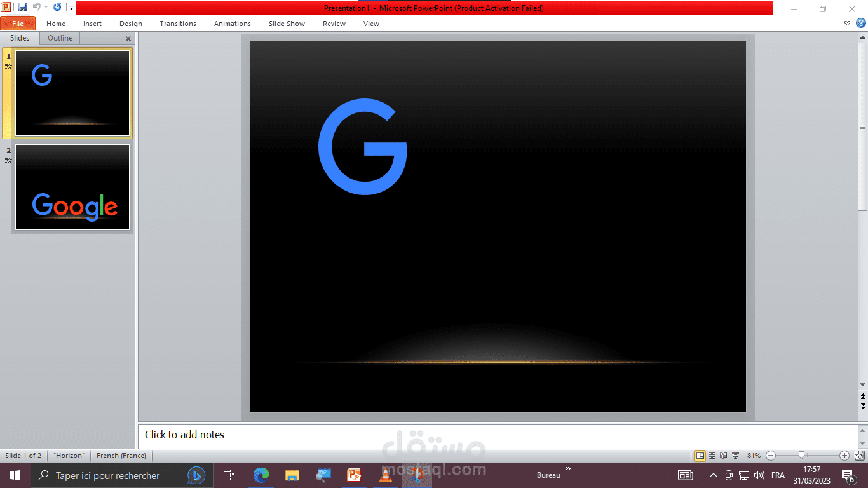Click the Redo icon
The image size is (868, 488).
(x=57, y=6)
